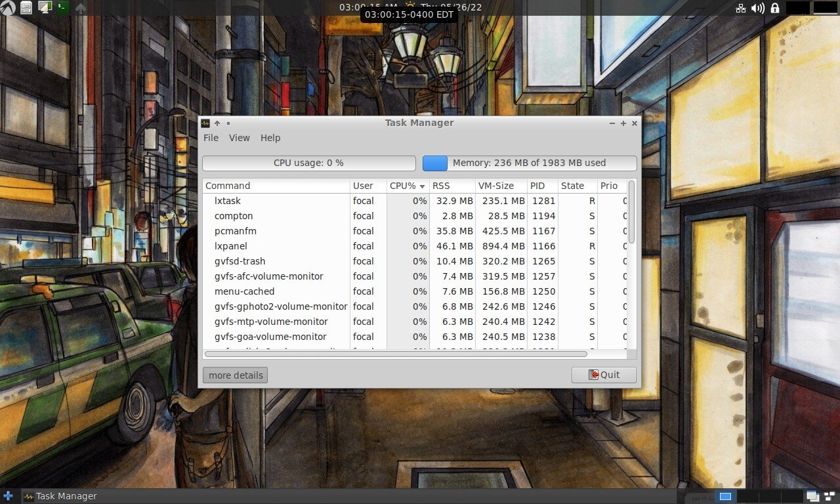
Task: Launch the terminal icon in top panel
Action: coord(62,8)
